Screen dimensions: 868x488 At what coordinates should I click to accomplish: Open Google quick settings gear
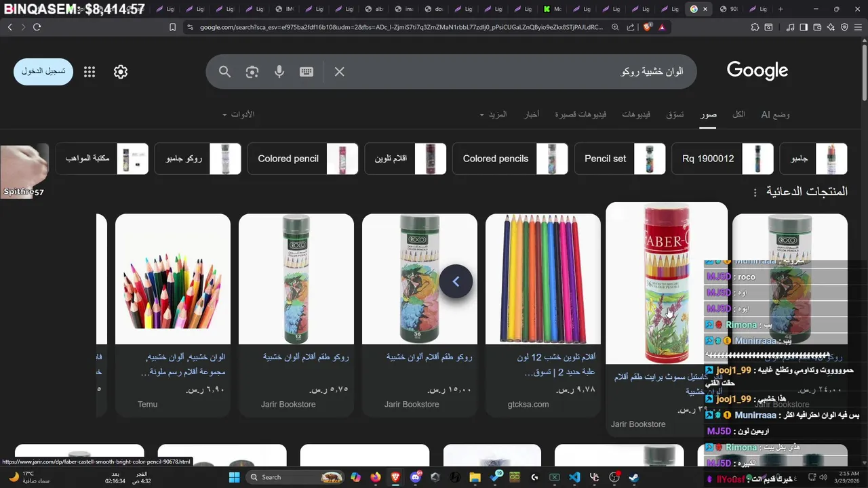point(121,72)
